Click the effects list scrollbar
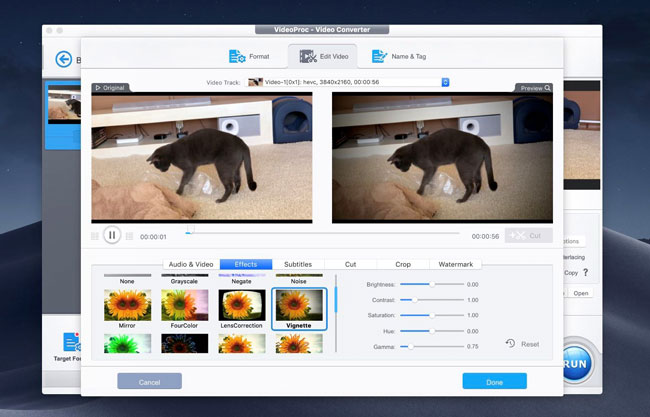This screenshot has width=650, height=417. tap(335, 299)
